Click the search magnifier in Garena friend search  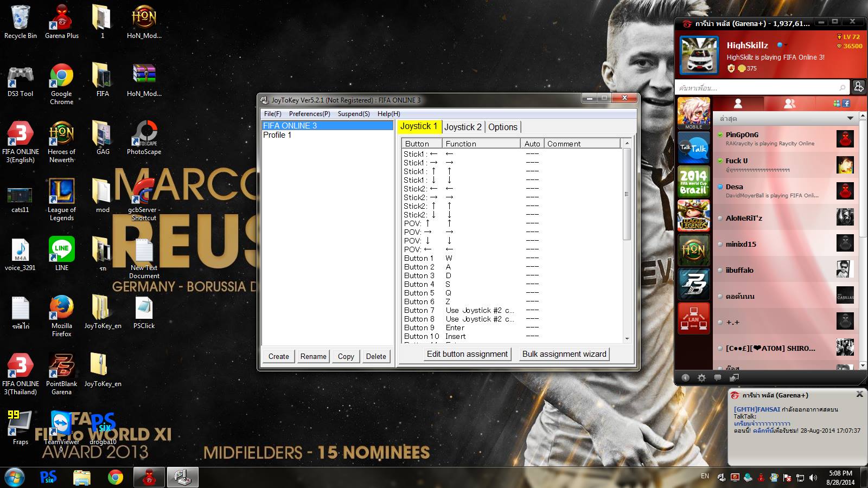843,87
